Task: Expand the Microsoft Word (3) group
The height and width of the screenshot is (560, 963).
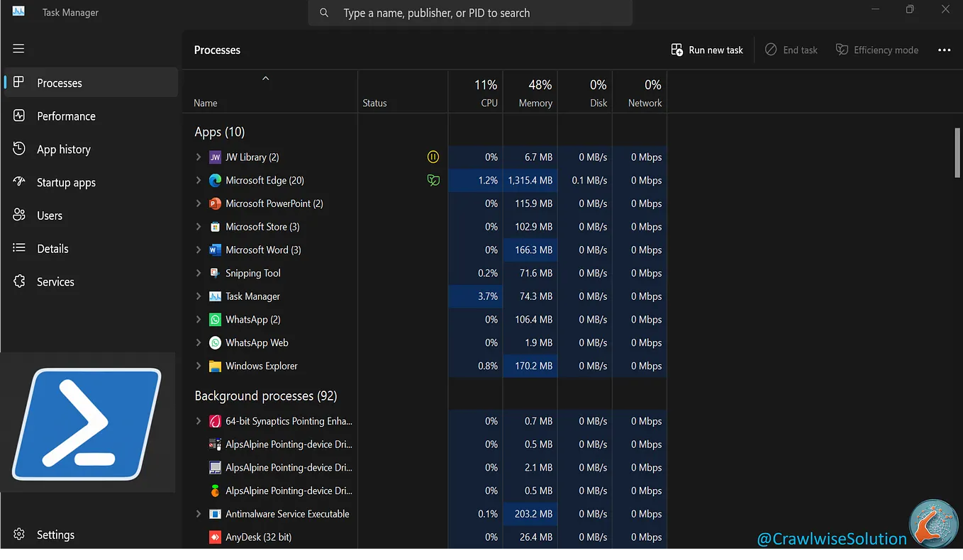Action: pyautogui.click(x=199, y=250)
